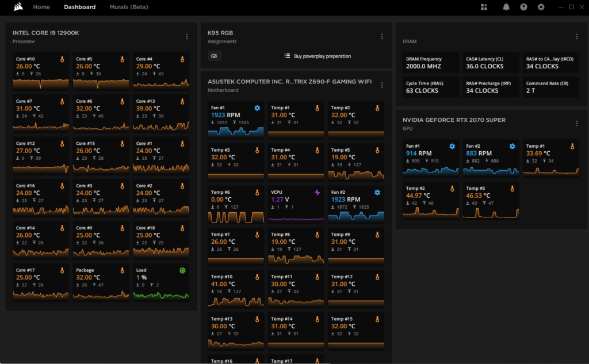Click the motherboard Temp #6 history graph
This screenshot has height=364, width=589.
tap(236, 217)
